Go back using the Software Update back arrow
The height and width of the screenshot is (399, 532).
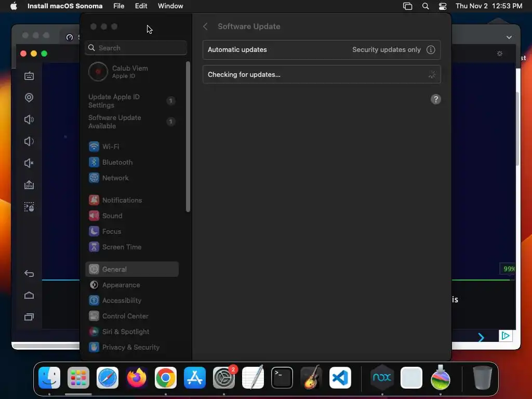(x=205, y=26)
